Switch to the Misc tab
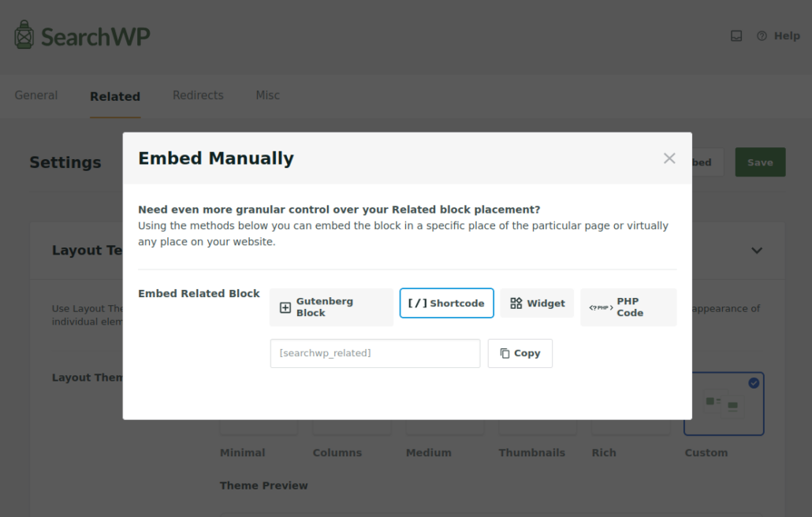Image resolution: width=812 pixels, height=517 pixels. pos(267,95)
